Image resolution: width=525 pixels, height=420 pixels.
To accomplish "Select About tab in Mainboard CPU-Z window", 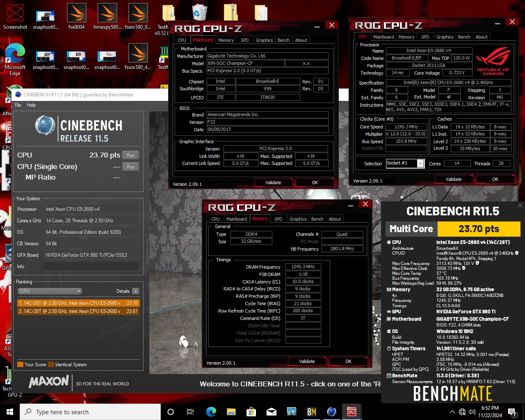I will 301,40.
